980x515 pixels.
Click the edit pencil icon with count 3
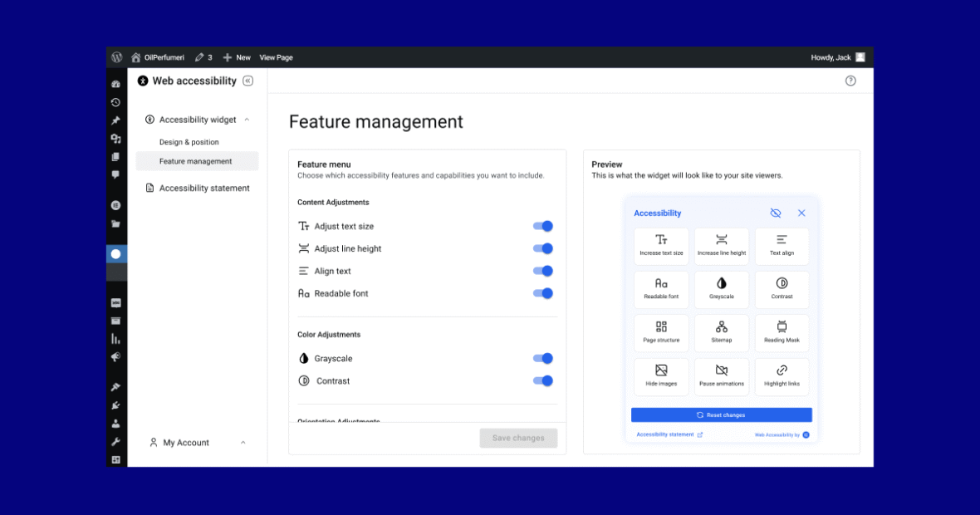[203, 57]
